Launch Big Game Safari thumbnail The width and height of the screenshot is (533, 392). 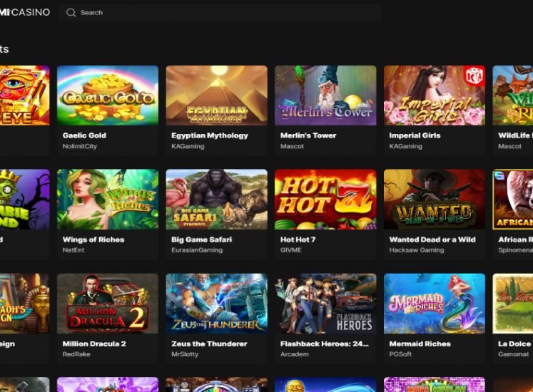click(x=216, y=199)
